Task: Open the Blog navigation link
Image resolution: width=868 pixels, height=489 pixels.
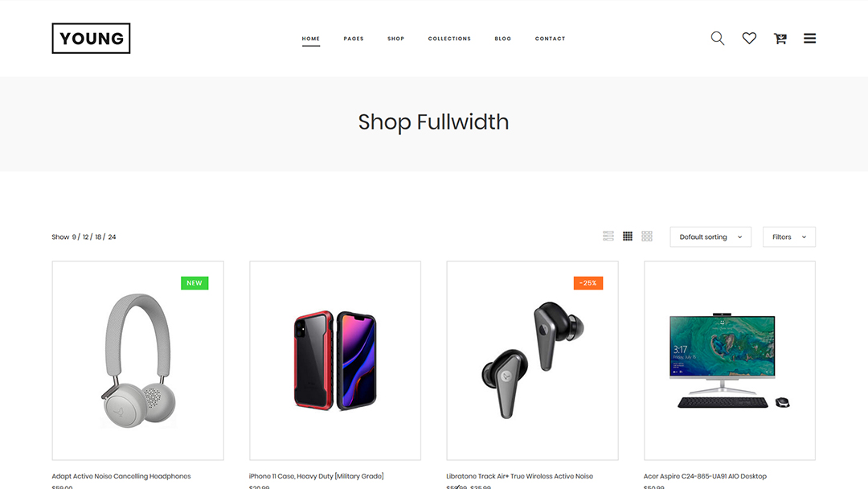Action: pyautogui.click(x=502, y=39)
